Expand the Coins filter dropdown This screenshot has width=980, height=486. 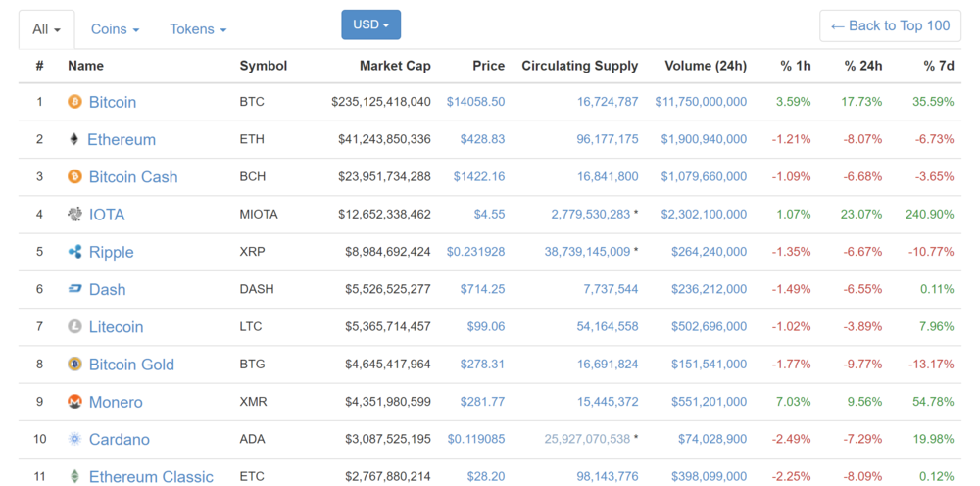coord(115,29)
